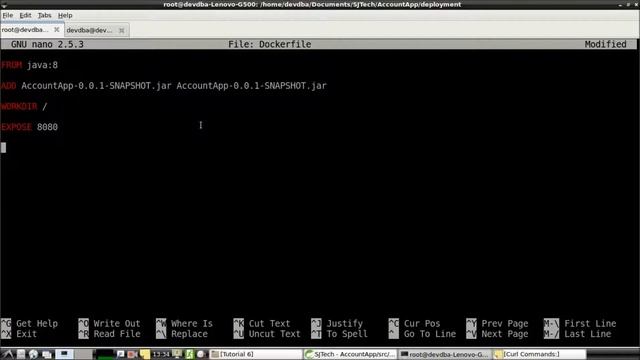Viewport: 640px width, 360px height.
Task: Click the ^W Where Is shortcut
Action: [184, 323]
